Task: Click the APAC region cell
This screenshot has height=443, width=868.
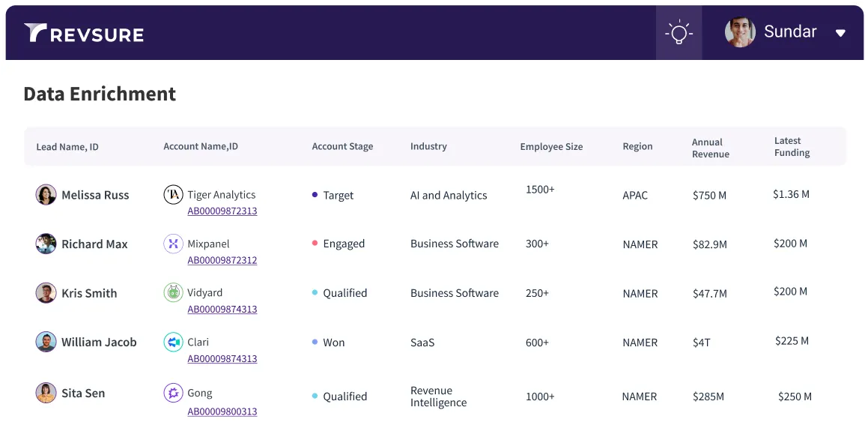Action: coord(636,196)
